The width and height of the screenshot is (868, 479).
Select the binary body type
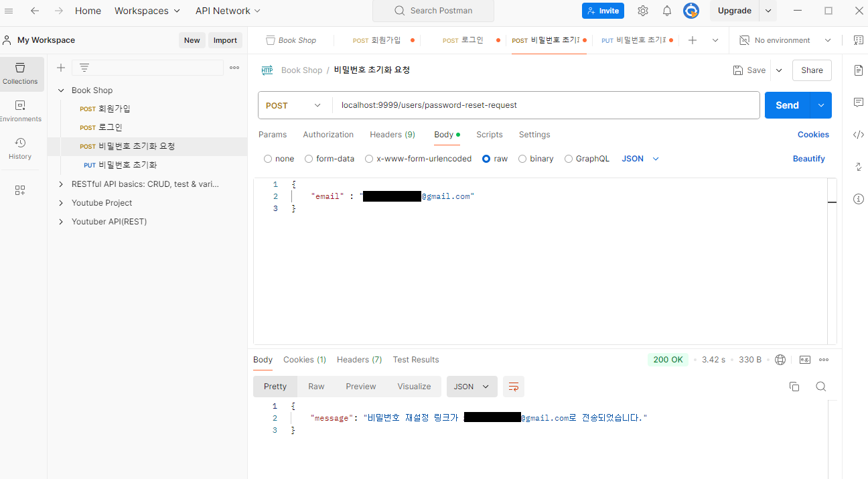point(522,159)
